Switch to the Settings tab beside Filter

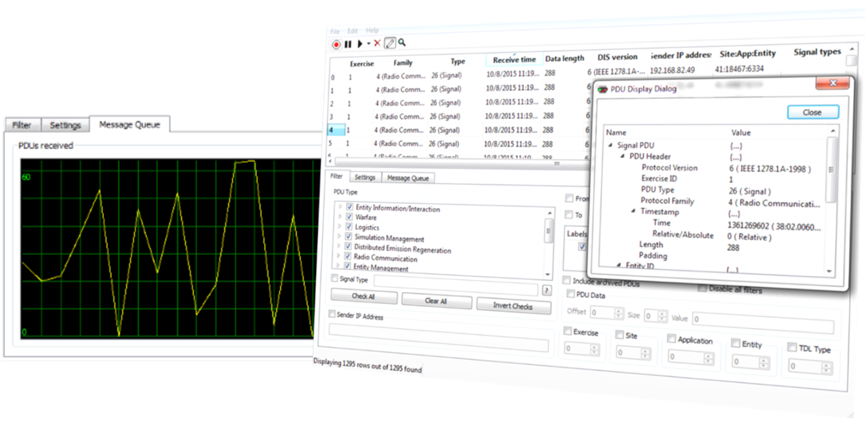coord(365,178)
